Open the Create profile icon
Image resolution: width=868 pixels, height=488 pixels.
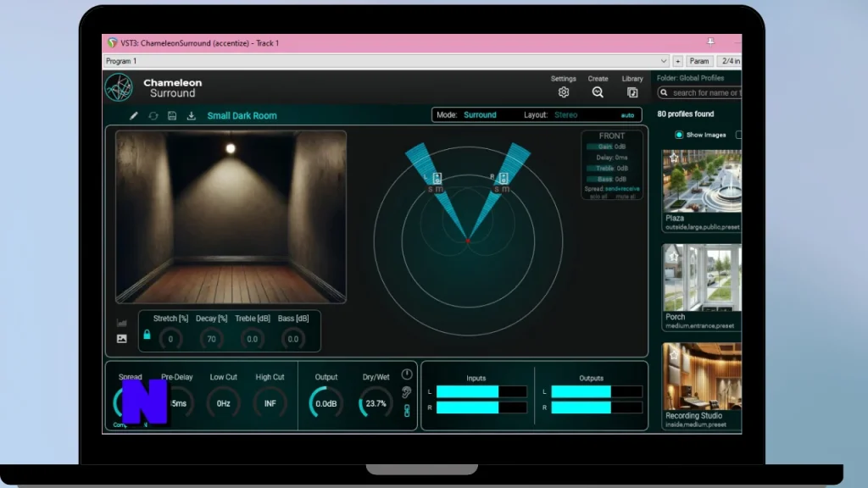coord(598,92)
